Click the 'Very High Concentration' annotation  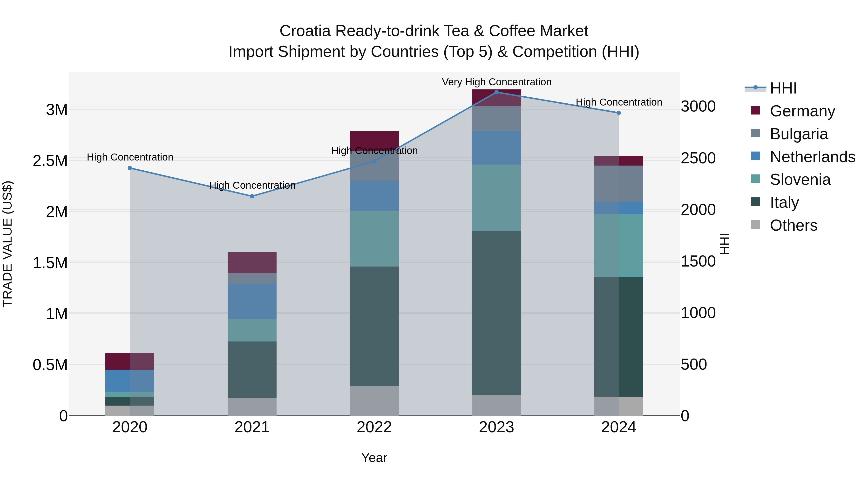click(x=497, y=82)
